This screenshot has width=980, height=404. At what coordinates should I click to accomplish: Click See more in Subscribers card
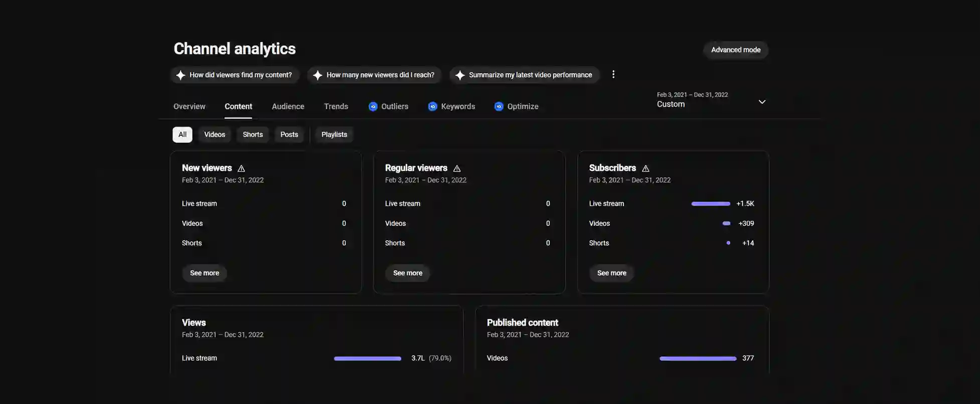pyautogui.click(x=612, y=273)
